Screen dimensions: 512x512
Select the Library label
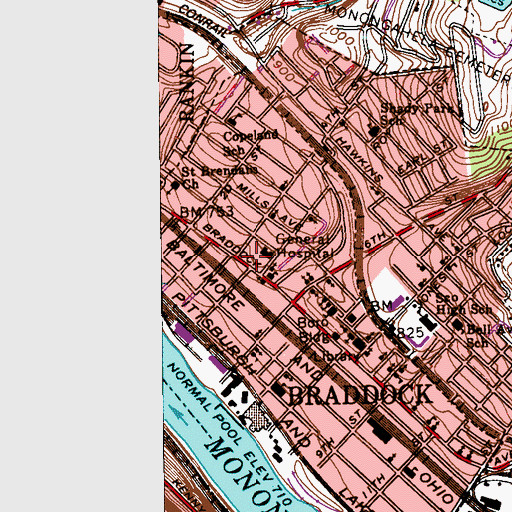pyautogui.click(x=334, y=357)
